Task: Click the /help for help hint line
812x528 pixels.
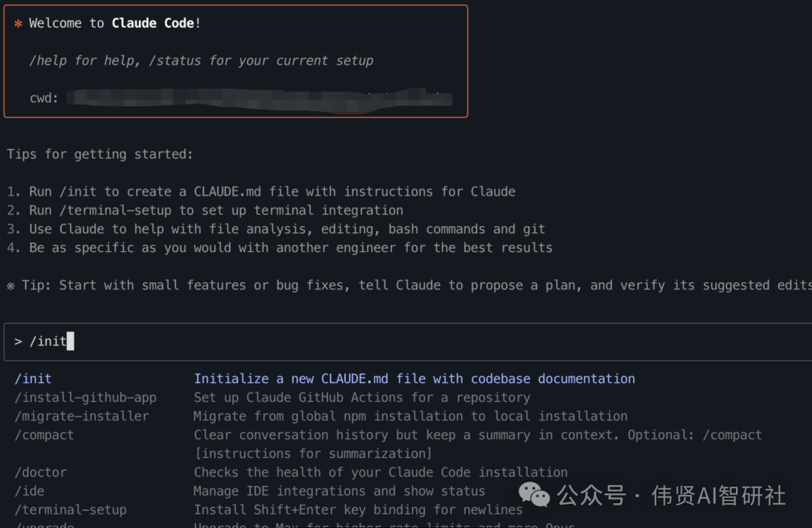Action: pyautogui.click(x=201, y=60)
